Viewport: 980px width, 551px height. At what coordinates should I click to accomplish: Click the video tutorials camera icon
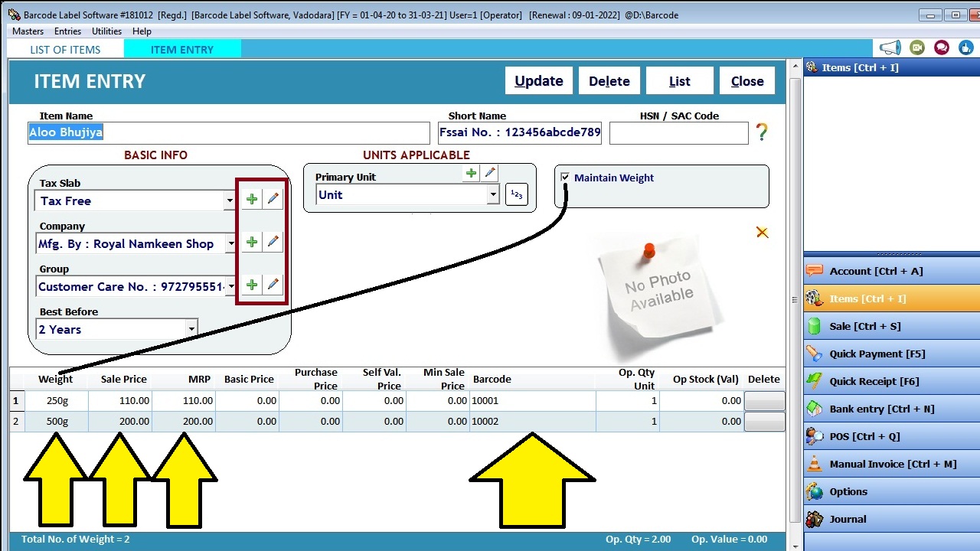pos(917,47)
